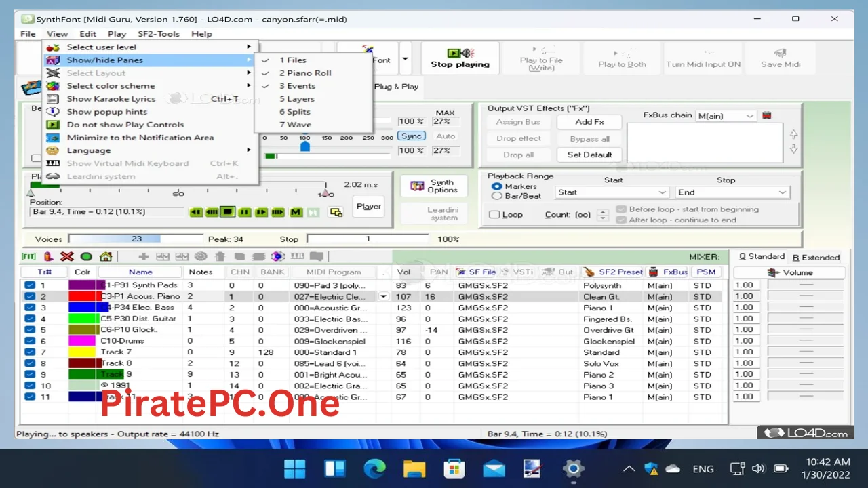The image size is (868, 488).
Task: Click the green play-forward icon
Action: point(261,212)
